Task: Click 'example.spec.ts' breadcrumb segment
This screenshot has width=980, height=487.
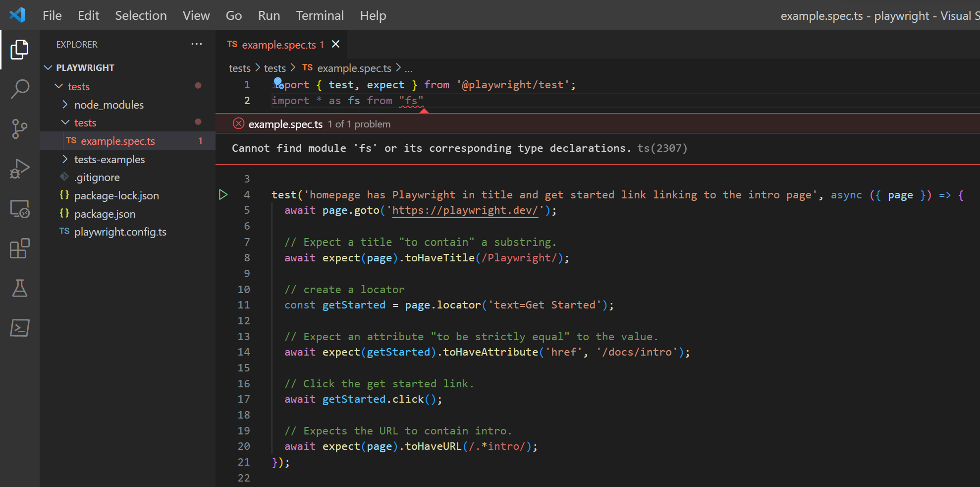Action: [x=354, y=68]
